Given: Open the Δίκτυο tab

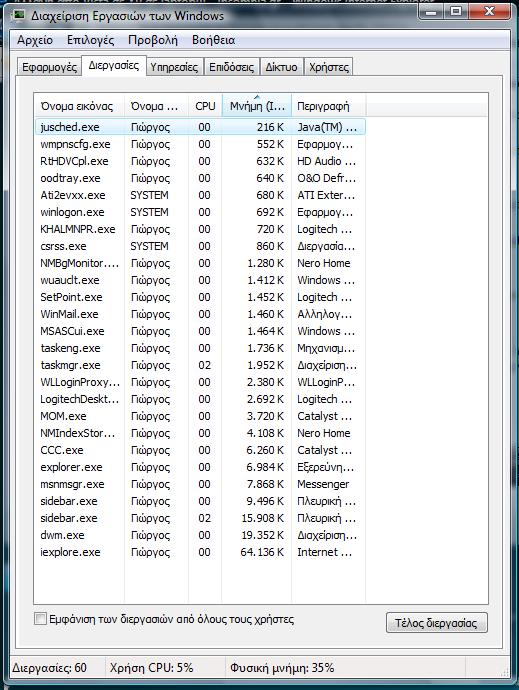Looking at the screenshot, I should pyautogui.click(x=281, y=67).
